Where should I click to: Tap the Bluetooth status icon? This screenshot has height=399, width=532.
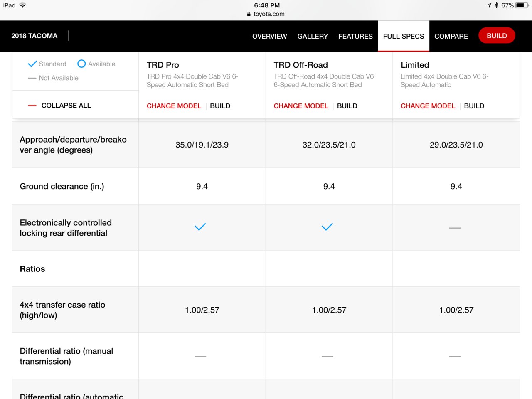click(x=496, y=5)
